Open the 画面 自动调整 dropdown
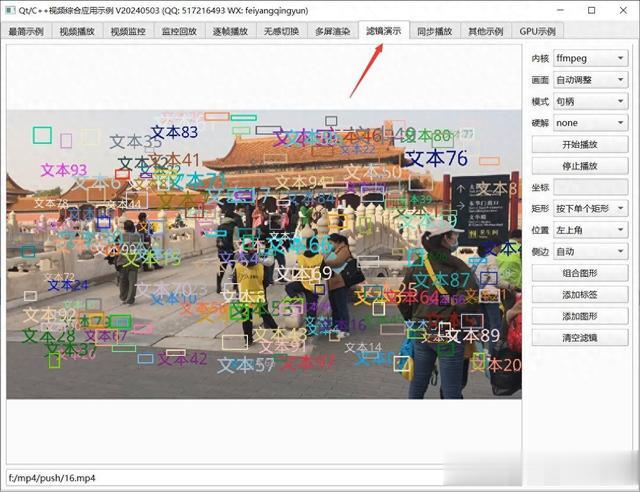The height and width of the screenshot is (492, 640). [x=590, y=80]
